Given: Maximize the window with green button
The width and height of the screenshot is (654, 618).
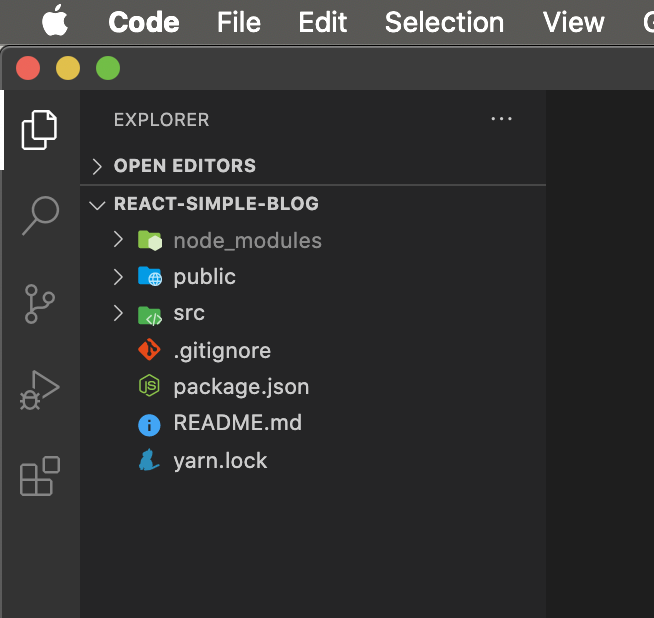Looking at the screenshot, I should 108,68.
